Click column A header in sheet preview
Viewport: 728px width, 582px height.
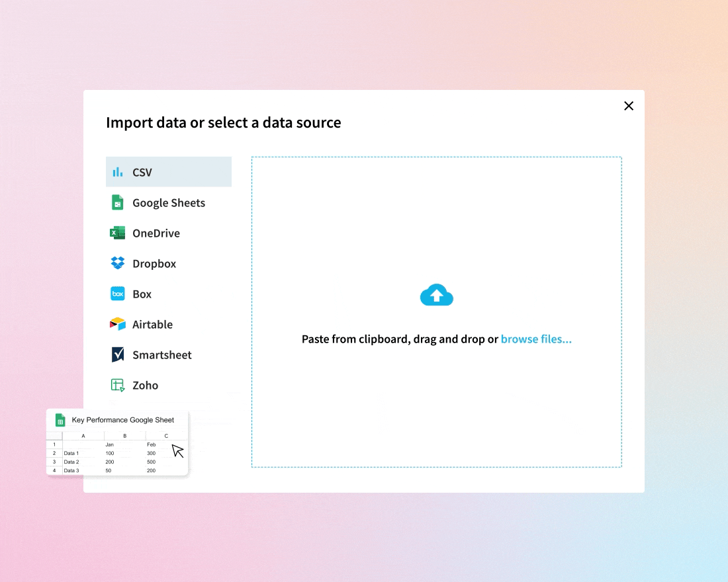[x=83, y=436]
